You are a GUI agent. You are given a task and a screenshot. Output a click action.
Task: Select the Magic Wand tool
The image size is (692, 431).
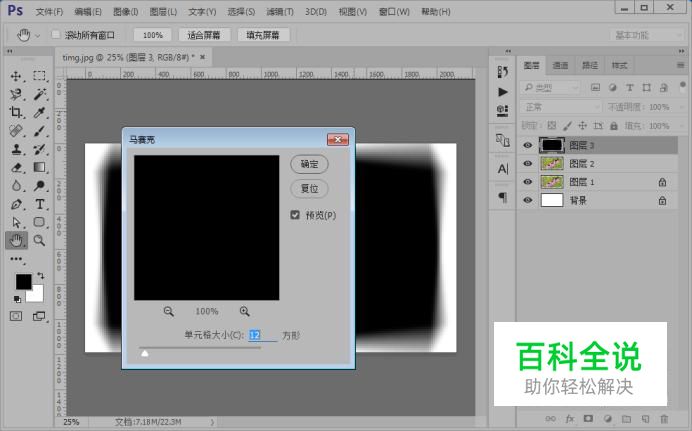[39, 94]
